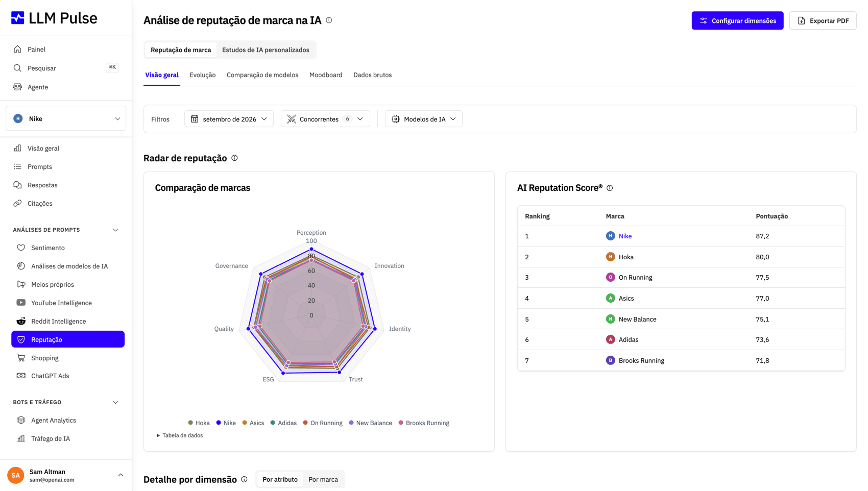Viewport: 868px width, 491px height.
Task: Open the Concorrentes filter dropdown
Action: pos(325,119)
